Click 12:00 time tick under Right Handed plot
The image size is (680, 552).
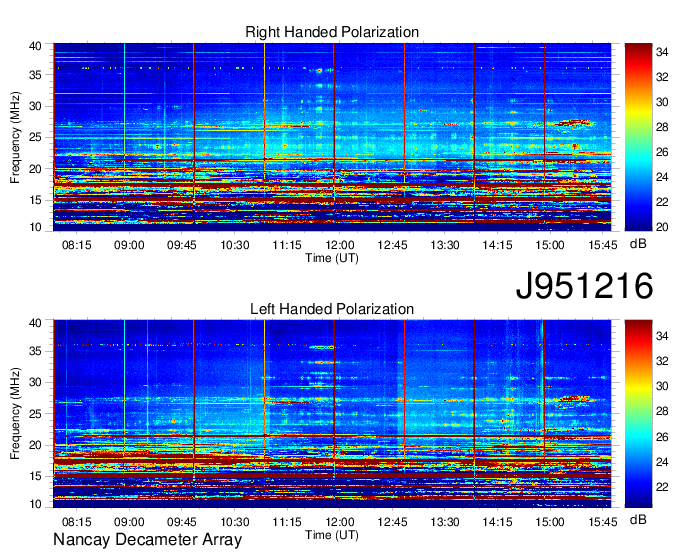340,245
